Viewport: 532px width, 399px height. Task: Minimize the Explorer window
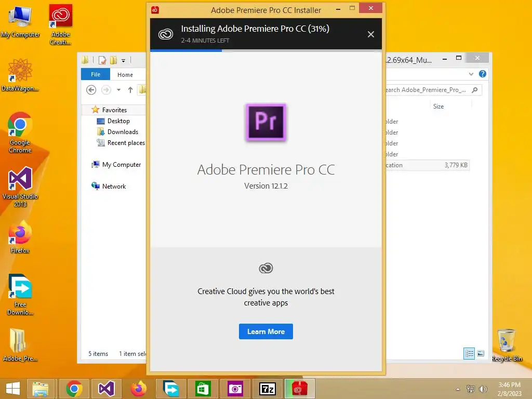click(445, 59)
